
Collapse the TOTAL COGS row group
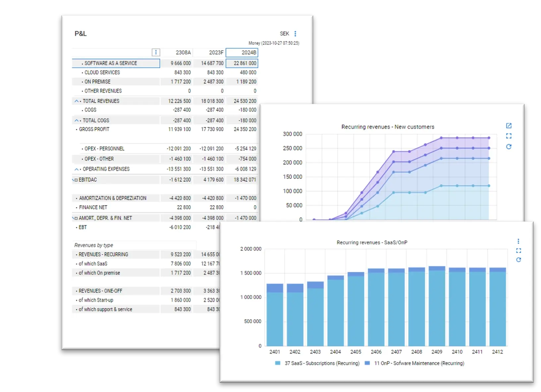coord(77,121)
